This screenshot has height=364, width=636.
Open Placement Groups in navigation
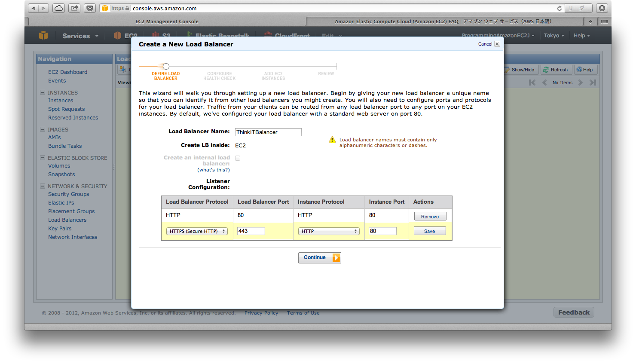[71, 211]
